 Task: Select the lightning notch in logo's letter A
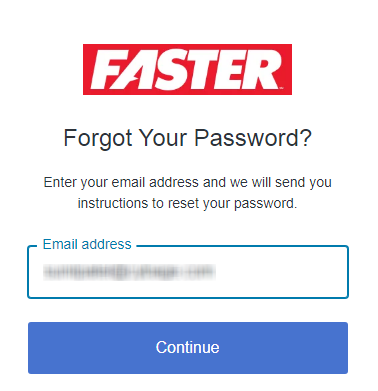136,80
